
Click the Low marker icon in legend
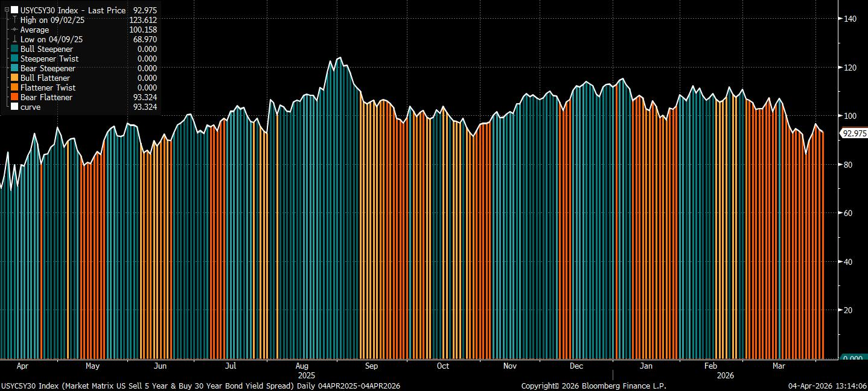pyautogui.click(x=14, y=39)
